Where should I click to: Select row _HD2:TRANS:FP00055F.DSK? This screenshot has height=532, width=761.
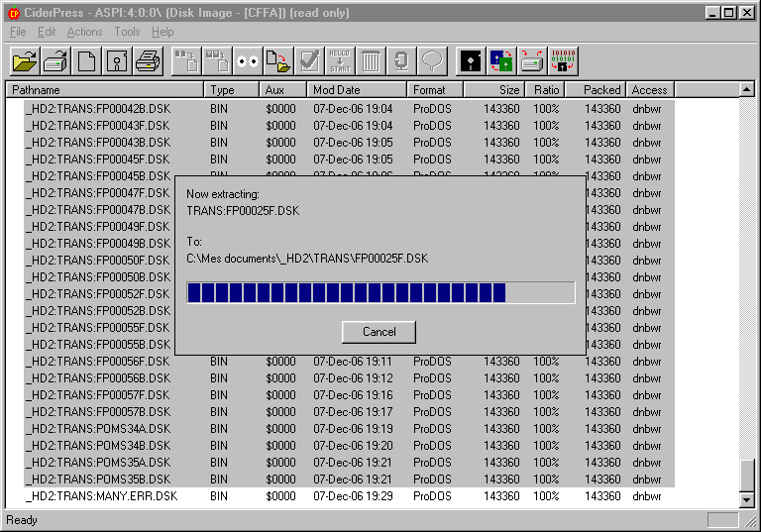(x=99, y=328)
